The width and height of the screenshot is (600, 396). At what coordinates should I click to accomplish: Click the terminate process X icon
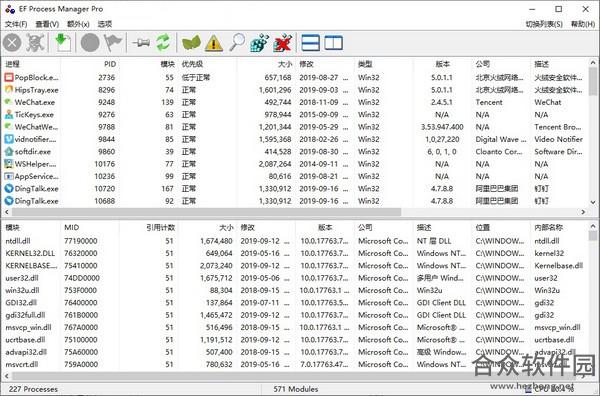12,42
